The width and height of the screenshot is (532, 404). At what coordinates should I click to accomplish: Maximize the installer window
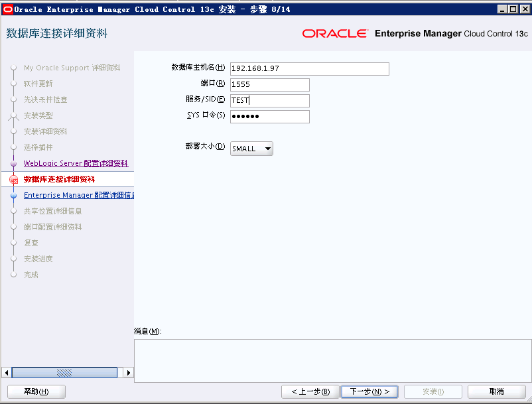pos(513,9)
